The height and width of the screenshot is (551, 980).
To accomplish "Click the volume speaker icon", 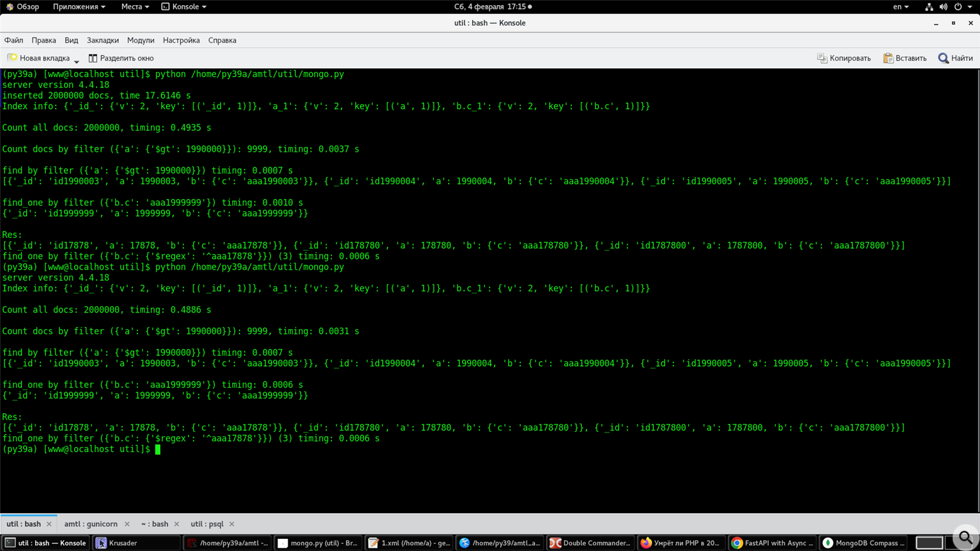I will pos(944,6).
